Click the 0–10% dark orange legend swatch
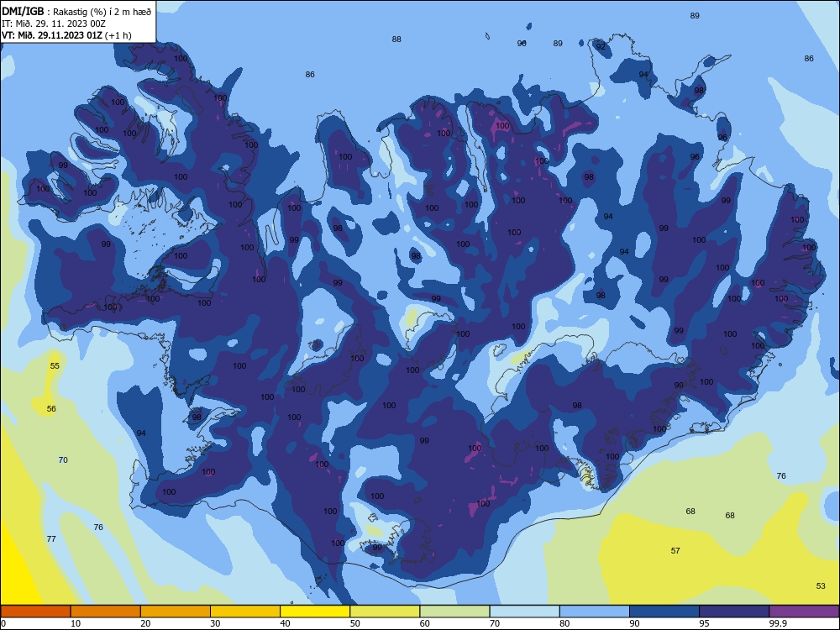 [35, 612]
